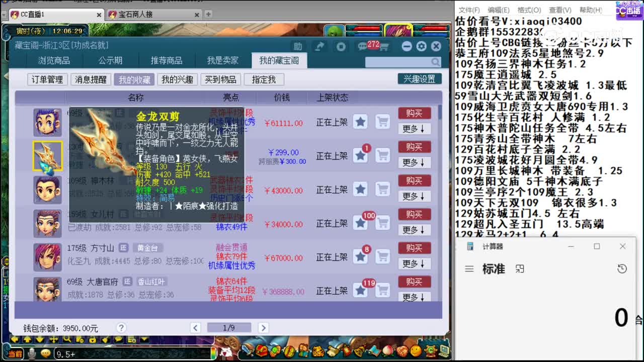Open the shopping cart in title bar
644x362 pixels.
384,47
